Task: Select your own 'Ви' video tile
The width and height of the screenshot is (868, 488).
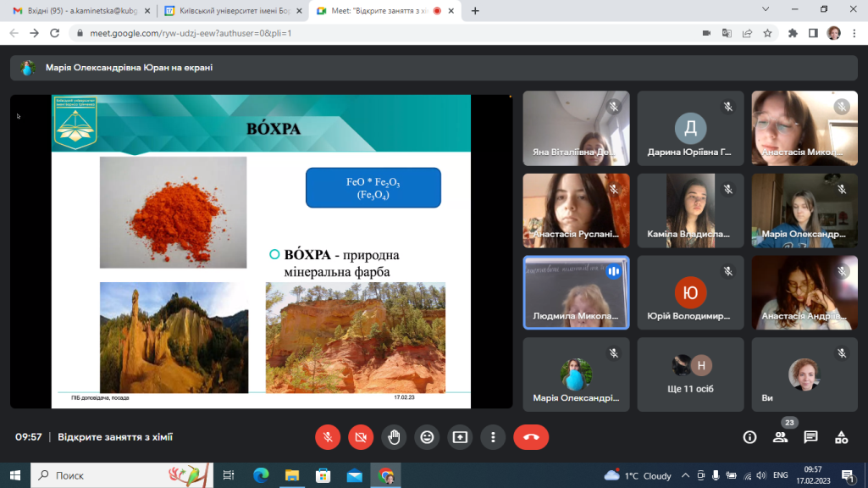Action: point(804,374)
